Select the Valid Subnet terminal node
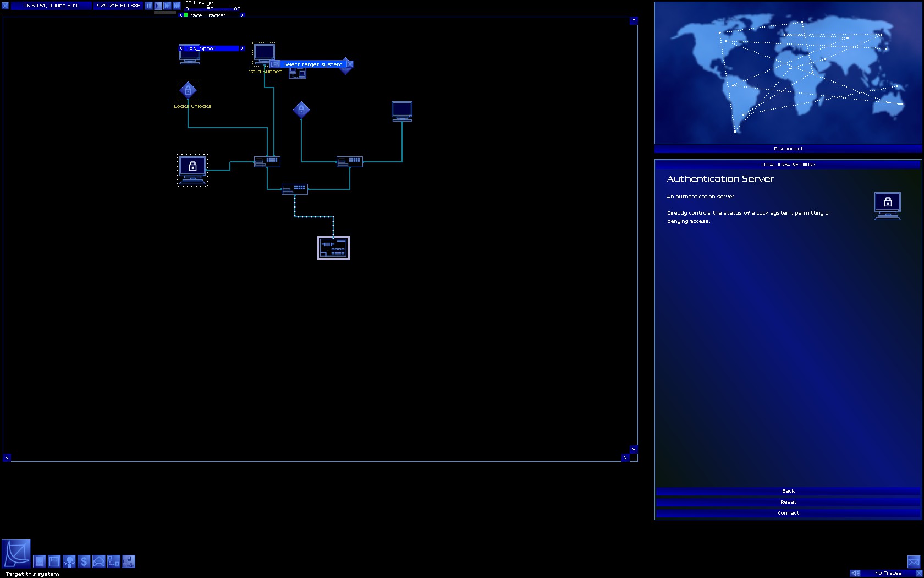924x578 pixels. 265,54
